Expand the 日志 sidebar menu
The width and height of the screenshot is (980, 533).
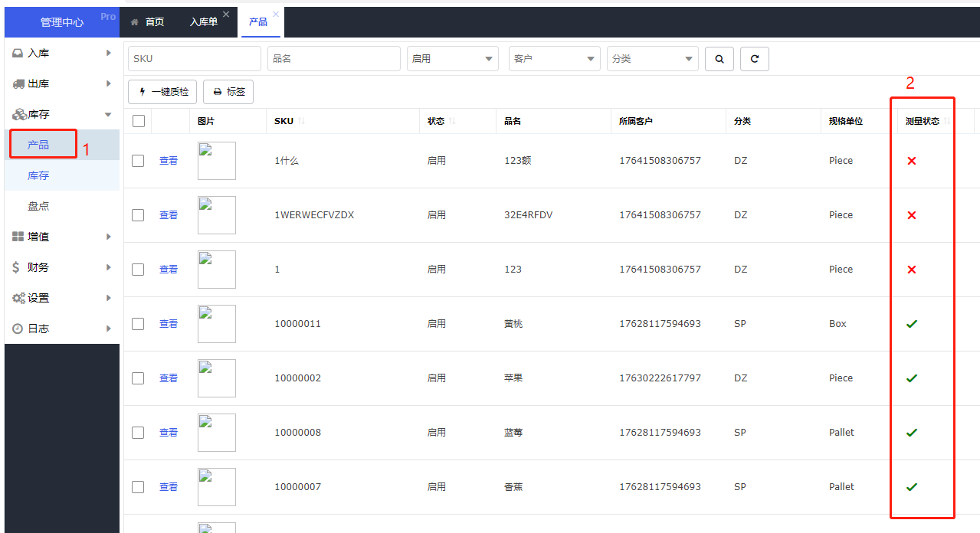click(62, 329)
